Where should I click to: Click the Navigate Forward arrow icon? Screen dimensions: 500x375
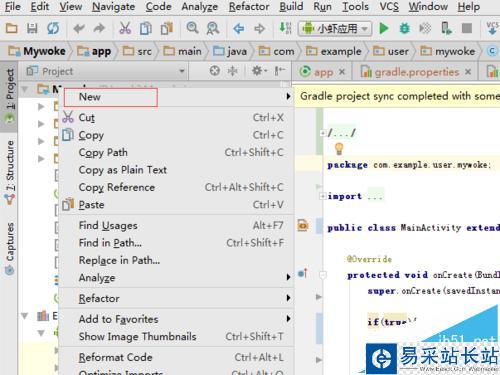[259, 29]
